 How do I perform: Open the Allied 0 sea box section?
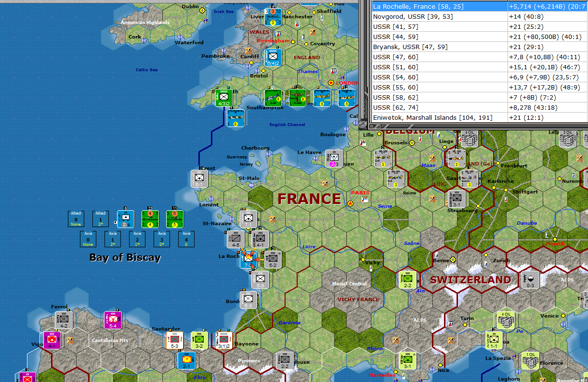[76, 219]
